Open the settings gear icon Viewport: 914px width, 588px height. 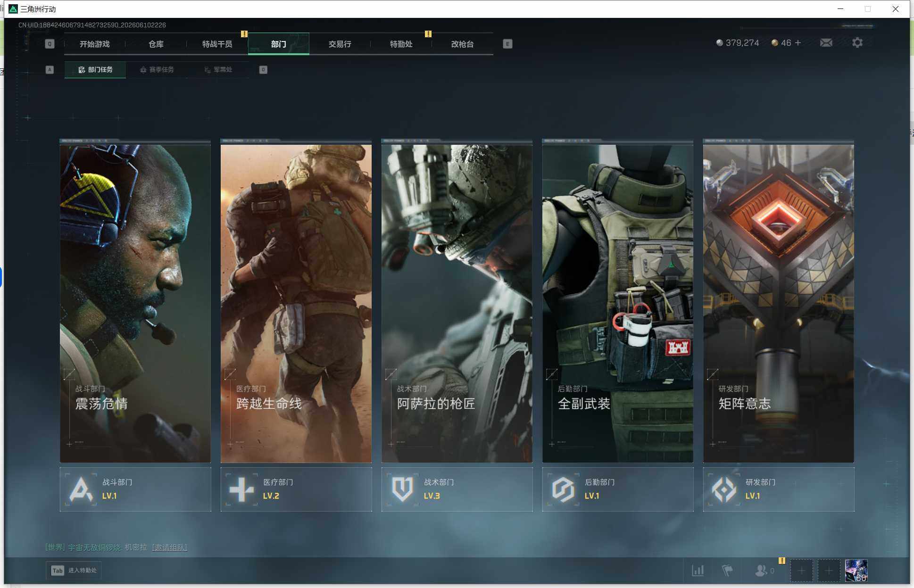[857, 43]
